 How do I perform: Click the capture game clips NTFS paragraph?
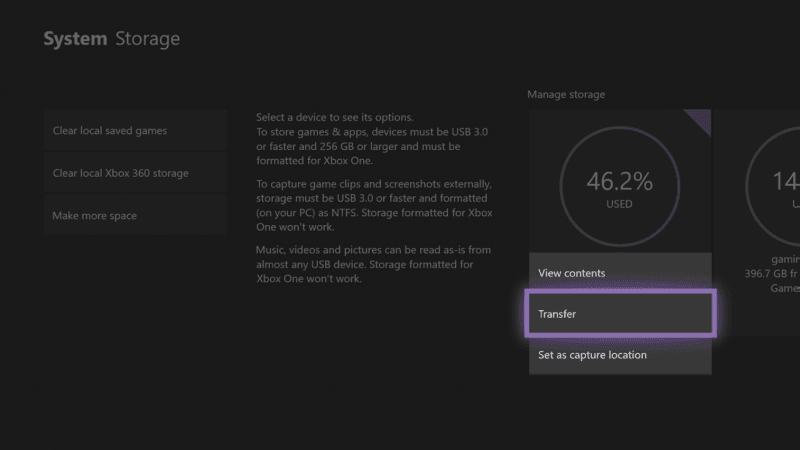point(374,205)
